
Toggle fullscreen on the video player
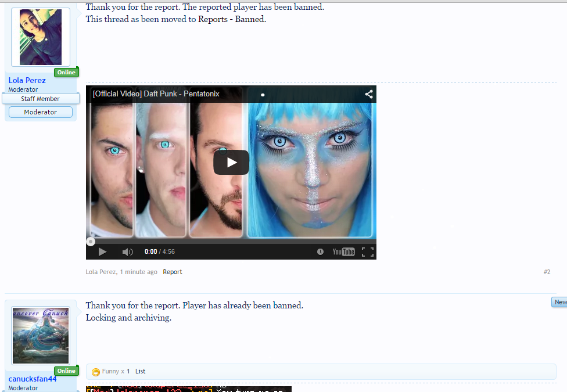(x=367, y=251)
